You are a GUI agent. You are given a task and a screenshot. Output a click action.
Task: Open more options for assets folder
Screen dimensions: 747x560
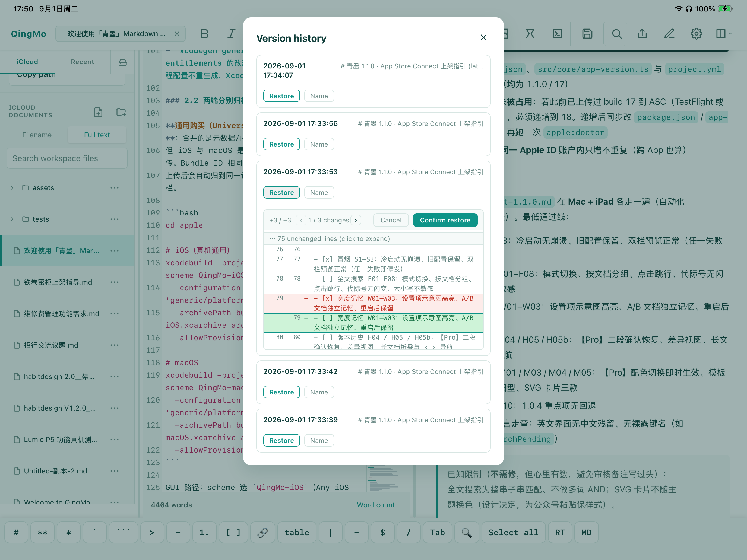(x=115, y=188)
